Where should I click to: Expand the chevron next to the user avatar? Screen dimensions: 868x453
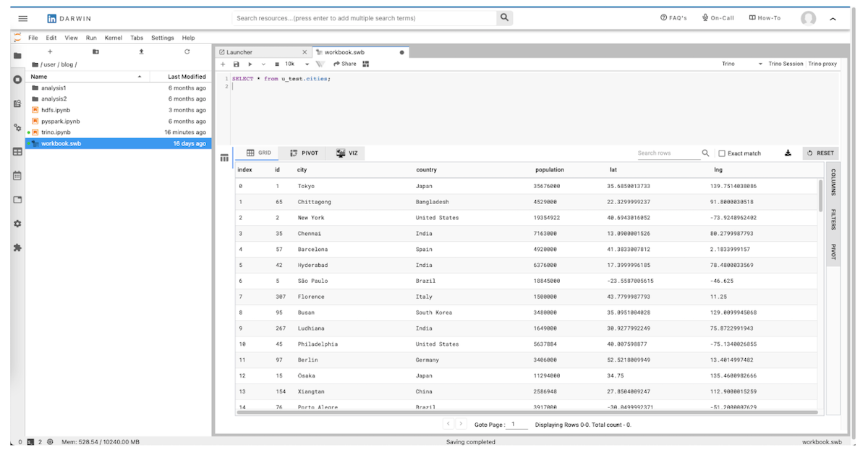(833, 19)
